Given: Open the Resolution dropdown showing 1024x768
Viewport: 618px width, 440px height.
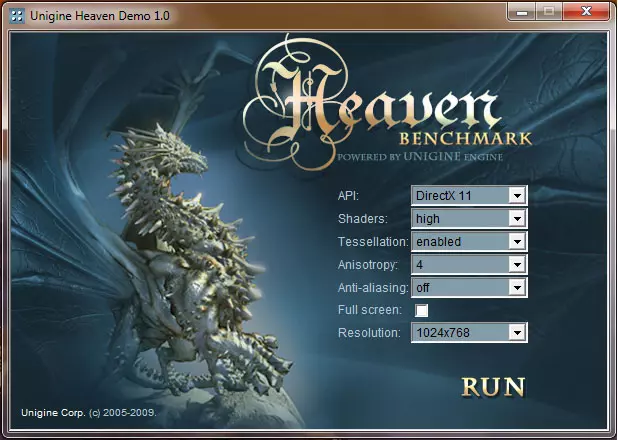Looking at the screenshot, I should pyautogui.click(x=469, y=333).
